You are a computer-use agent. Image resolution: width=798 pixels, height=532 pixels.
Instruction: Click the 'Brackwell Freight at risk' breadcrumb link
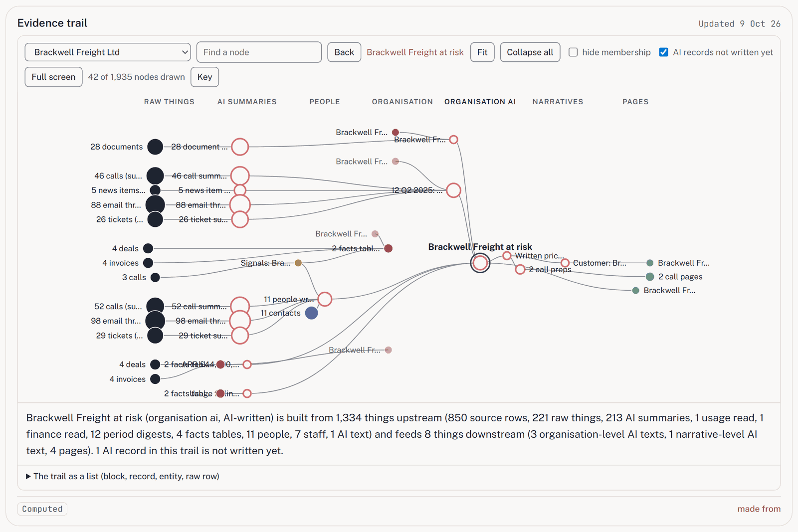click(415, 52)
